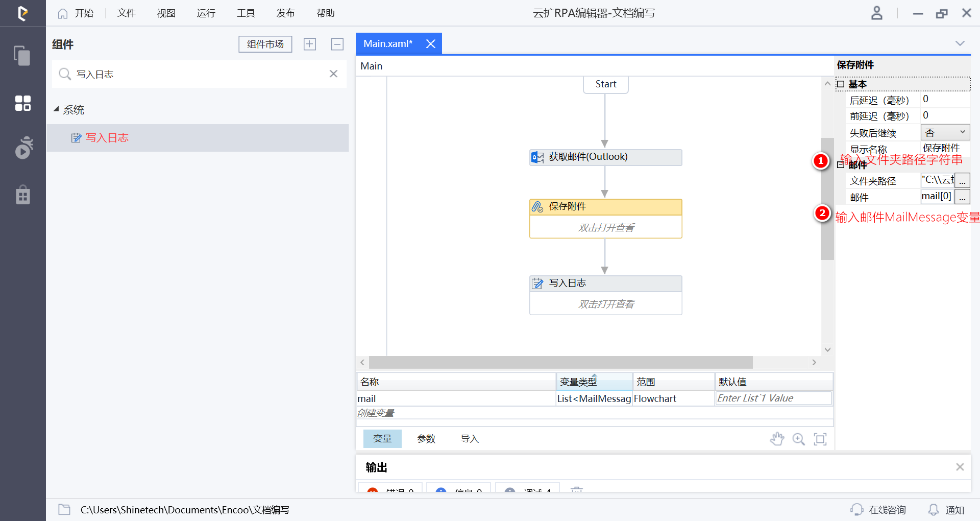
Task: Open the user account icon
Action: pyautogui.click(x=876, y=13)
